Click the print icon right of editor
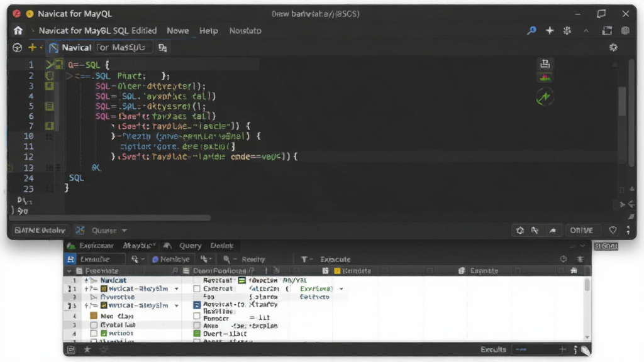Viewport: 644px width, 362px height. (545, 63)
